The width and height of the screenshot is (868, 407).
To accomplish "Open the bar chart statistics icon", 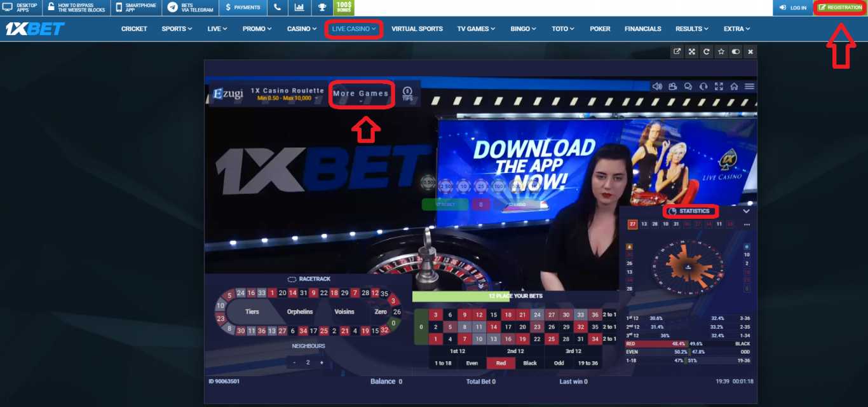I will pos(299,8).
